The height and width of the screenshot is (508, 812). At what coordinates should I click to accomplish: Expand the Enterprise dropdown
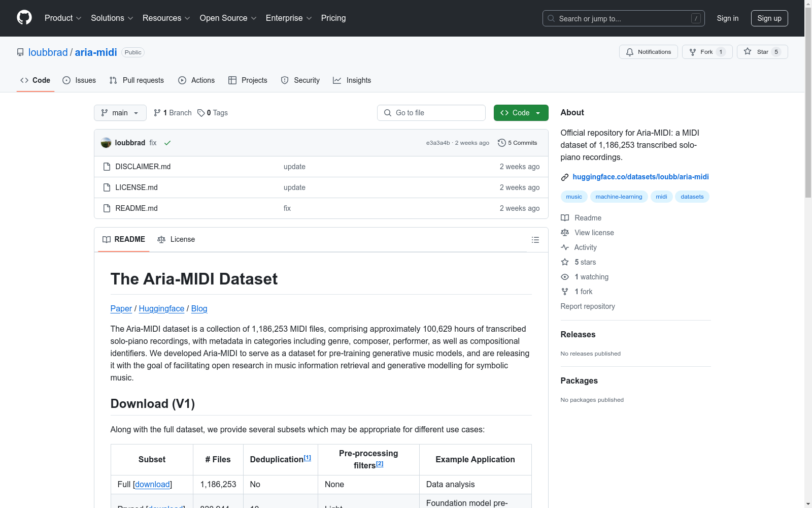[x=289, y=18]
